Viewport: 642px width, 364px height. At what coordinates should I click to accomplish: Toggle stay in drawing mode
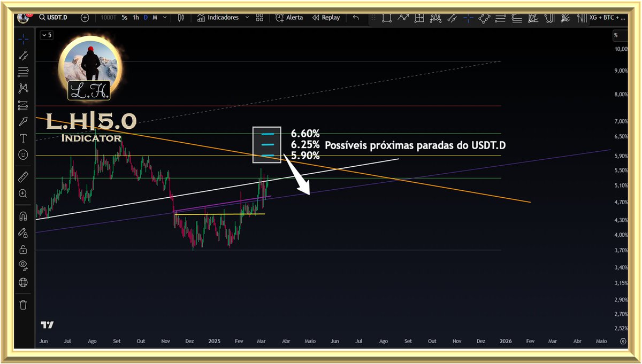23,233
